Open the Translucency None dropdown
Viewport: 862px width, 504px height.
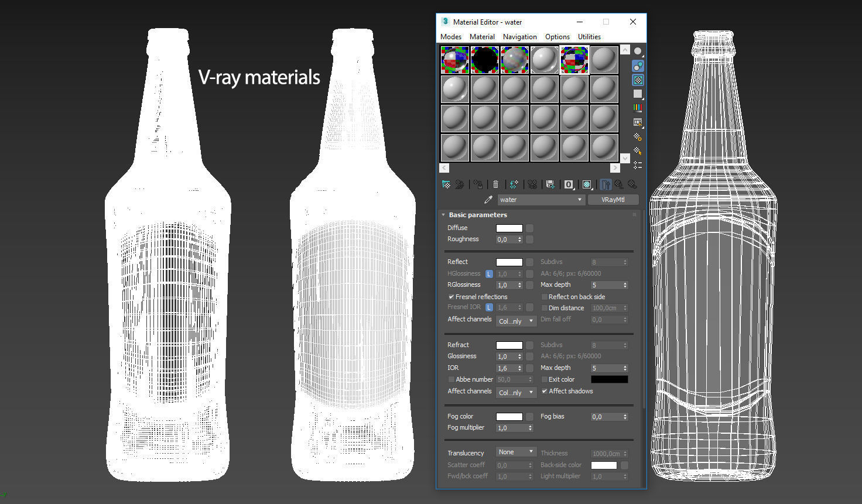pos(516,452)
